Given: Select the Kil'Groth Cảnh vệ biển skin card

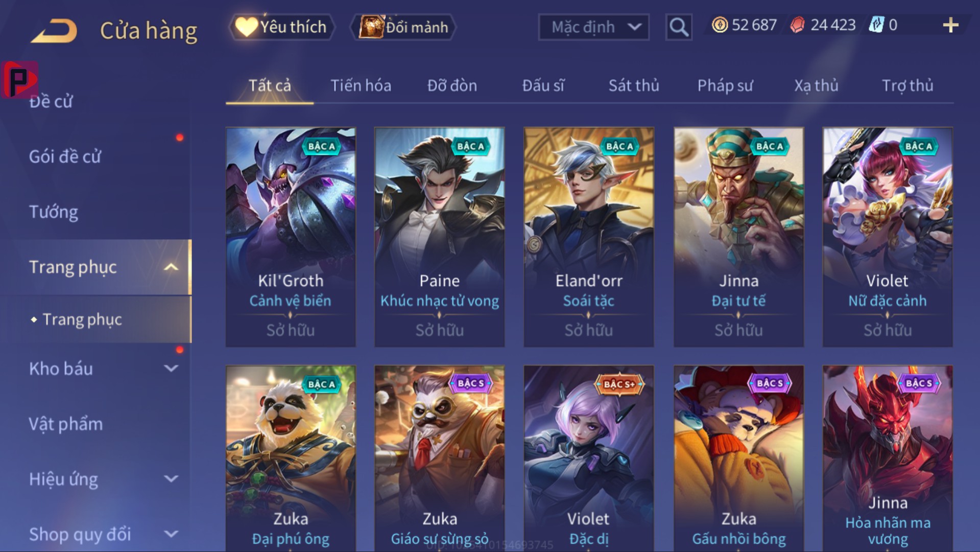Looking at the screenshot, I should point(291,237).
